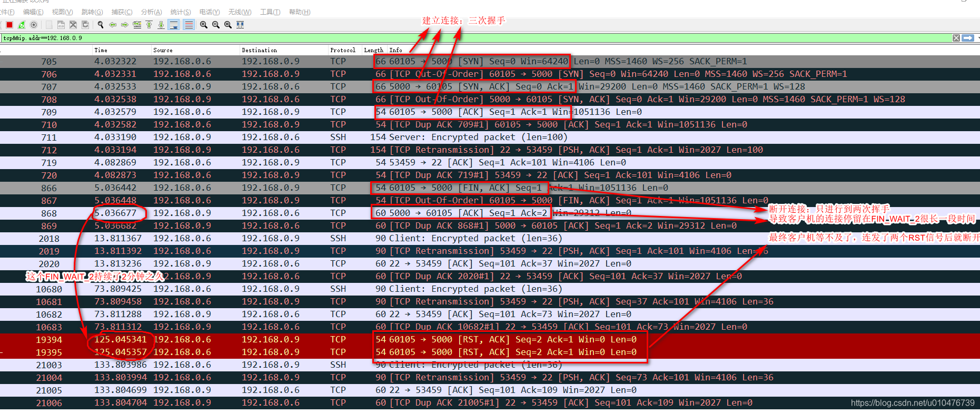Select packet 21005 ACK row
Viewport: 980px width, 413px height.
[490, 390]
